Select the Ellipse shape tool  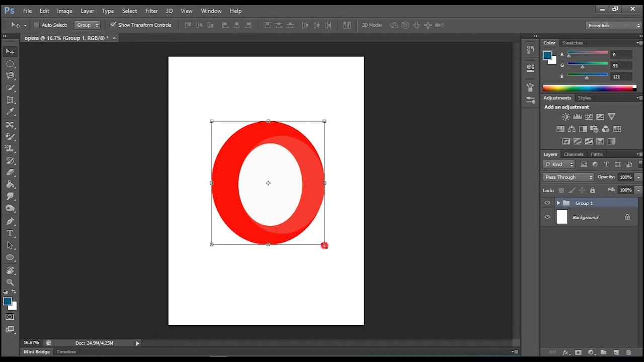10,257
